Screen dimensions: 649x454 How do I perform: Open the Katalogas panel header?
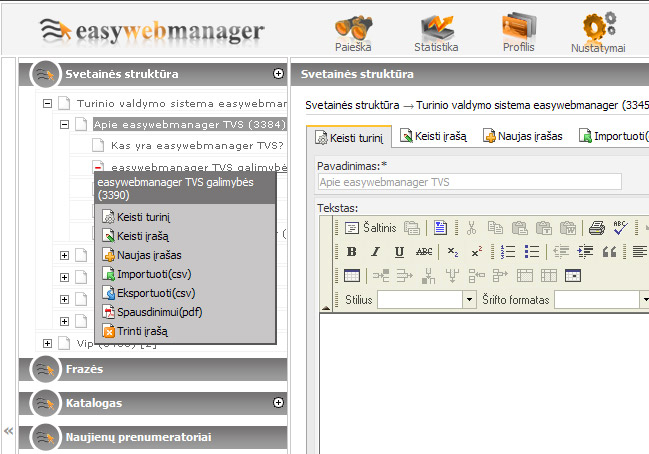(x=153, y=403)
